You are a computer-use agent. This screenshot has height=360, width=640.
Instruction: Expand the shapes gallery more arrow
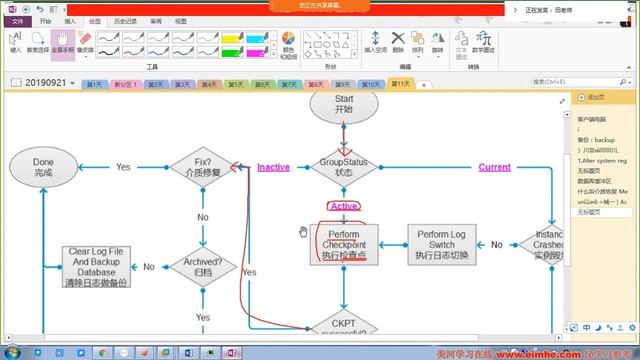(x=354, y=53)
